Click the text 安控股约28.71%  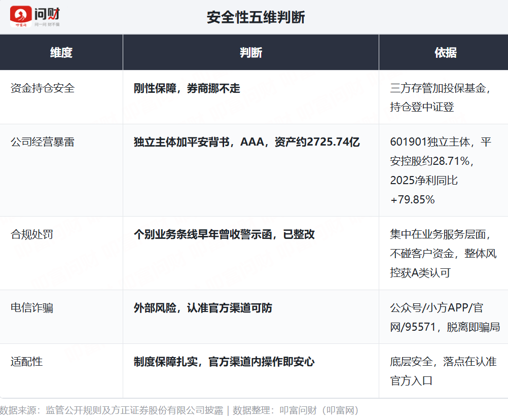[430, 161]
